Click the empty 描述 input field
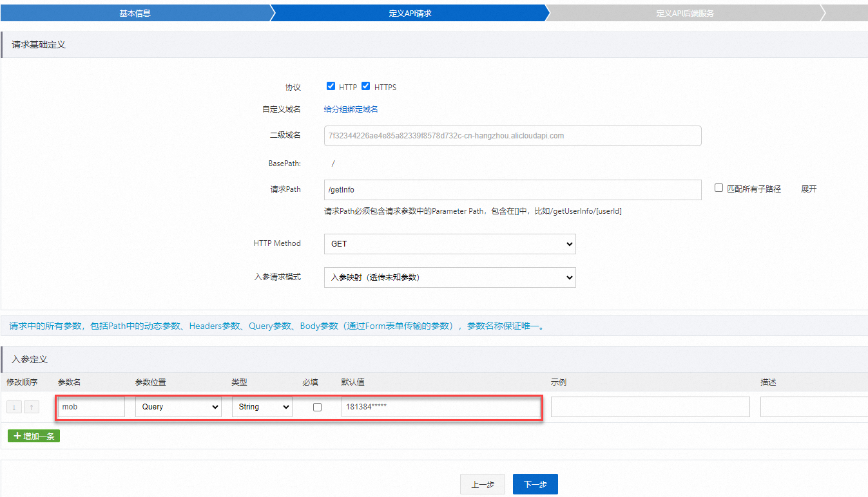This screenshot has width=868, height=497. pos(814,407)
